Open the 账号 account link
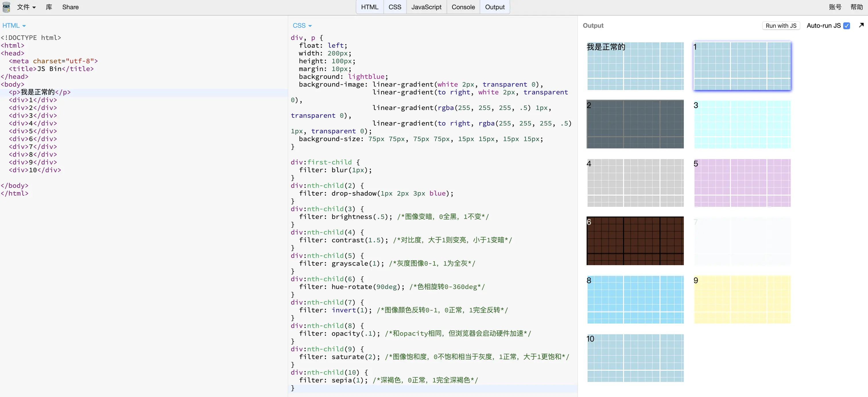 (835, 7)
